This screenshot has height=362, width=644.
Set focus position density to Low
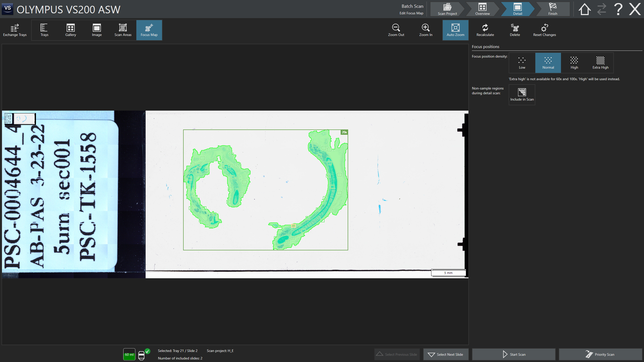point(522,63)
